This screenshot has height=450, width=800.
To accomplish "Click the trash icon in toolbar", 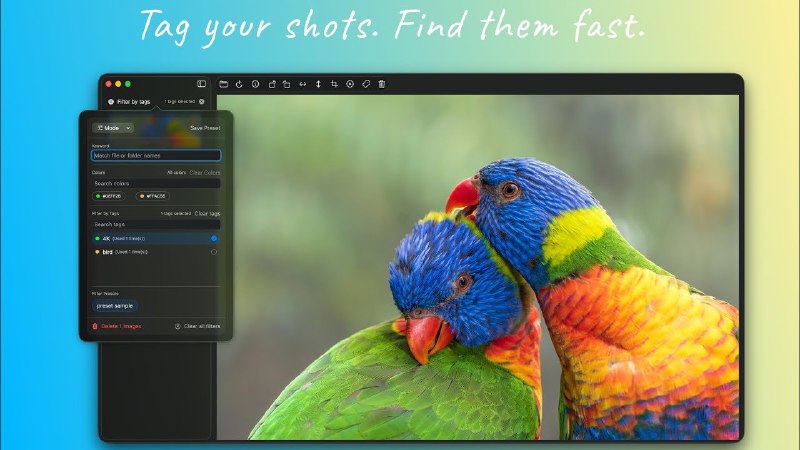I will [x=381, y=84].
